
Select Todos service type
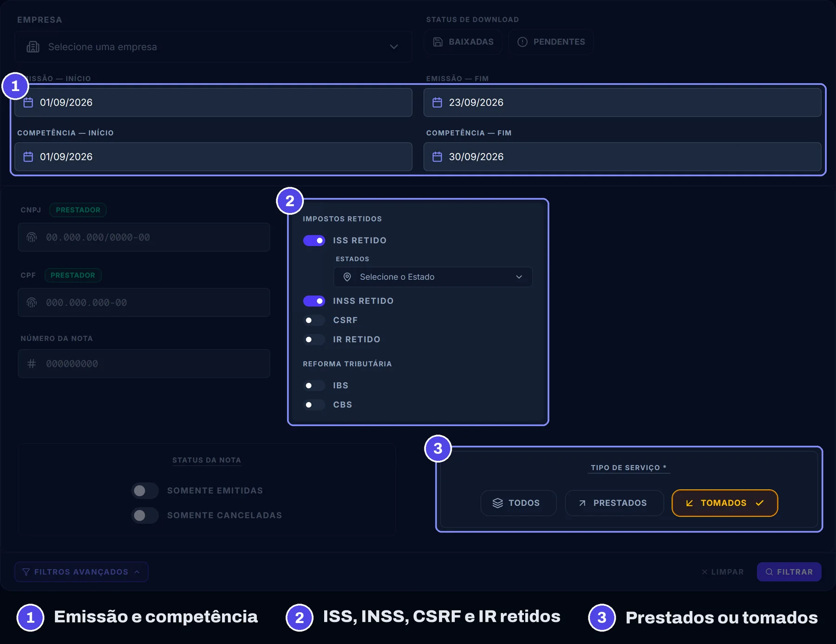[518, 503]
